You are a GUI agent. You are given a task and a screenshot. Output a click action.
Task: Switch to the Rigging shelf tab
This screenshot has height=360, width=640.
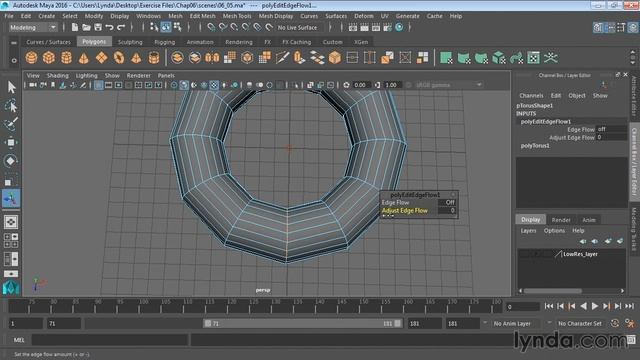pos(164,42)
